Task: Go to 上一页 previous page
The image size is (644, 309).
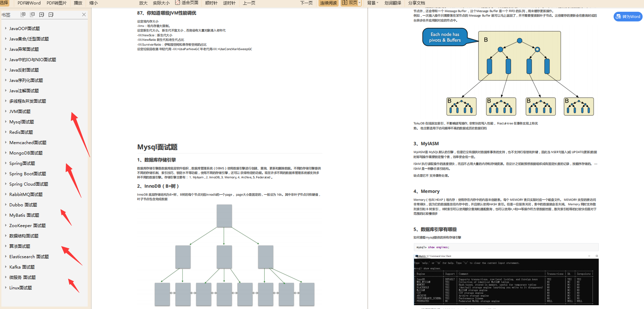Action: tap(249, 3)
